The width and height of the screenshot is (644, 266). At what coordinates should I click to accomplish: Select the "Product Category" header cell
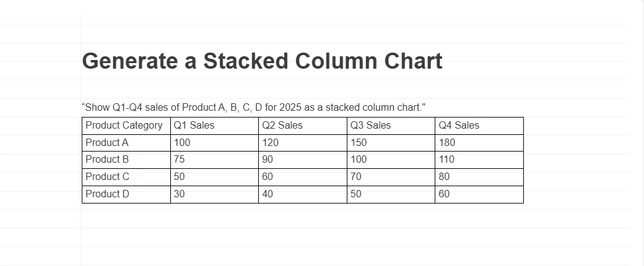pyautogui.click(x=124, y=126)
